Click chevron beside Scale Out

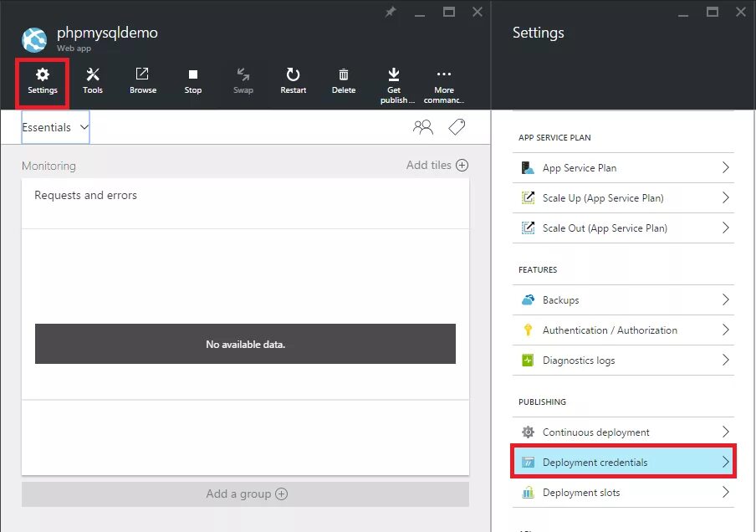(726, 228)
